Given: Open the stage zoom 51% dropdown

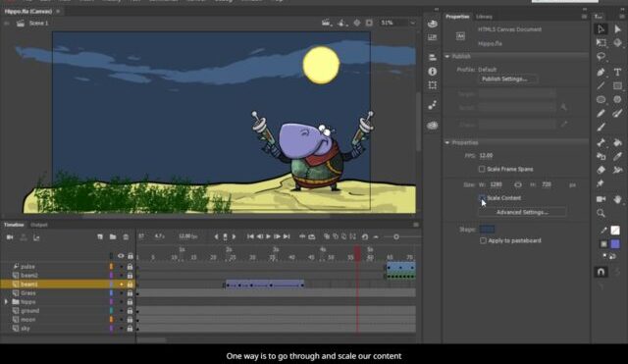Looking at the screenshot, I should (x=412, y=23).
